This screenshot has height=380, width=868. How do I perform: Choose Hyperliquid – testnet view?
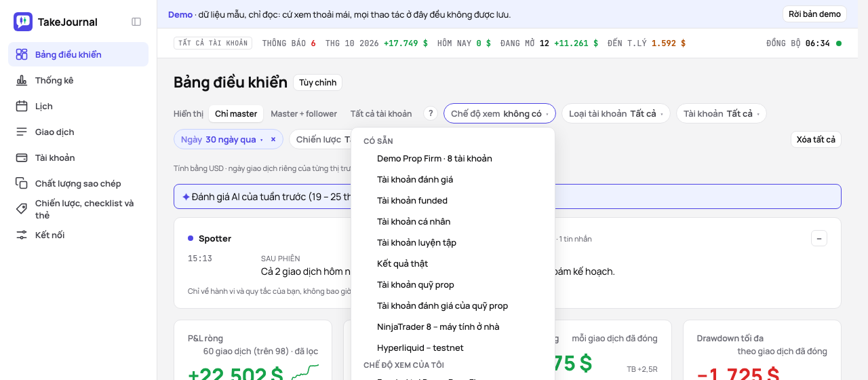pos(453,347)
